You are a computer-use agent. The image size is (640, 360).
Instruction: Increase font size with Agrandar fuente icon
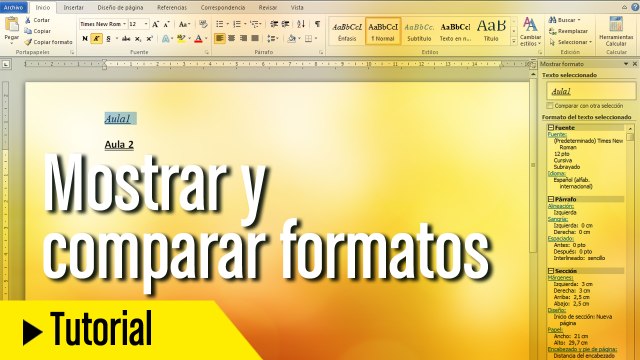coord(155,24)
